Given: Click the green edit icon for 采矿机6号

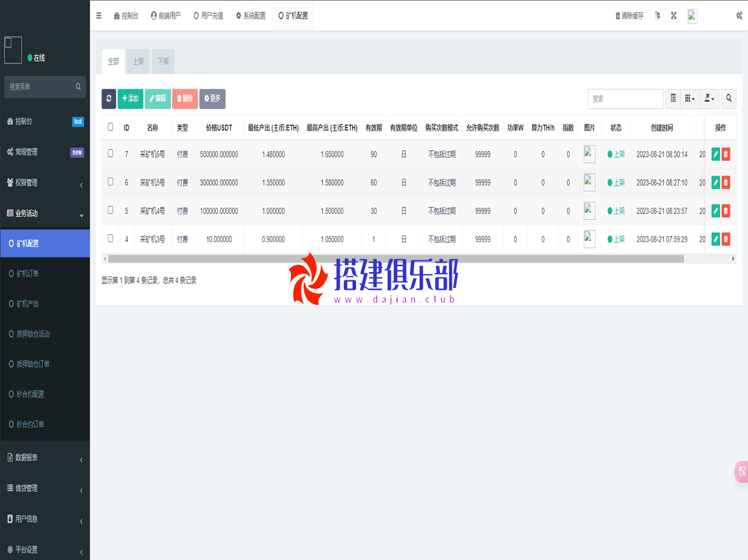Looking at the screenshot, I should [x=716, y=154].
